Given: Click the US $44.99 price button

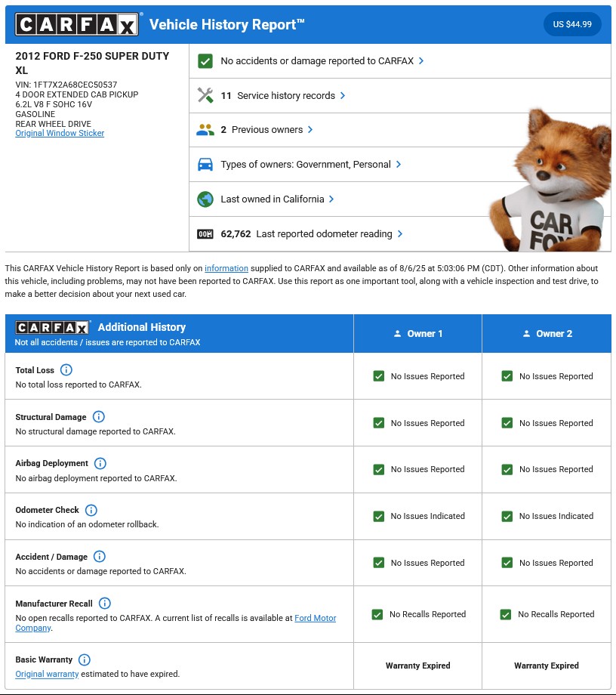Looking at the screenshot, I should pyautogui.click(x=571, y=24).
